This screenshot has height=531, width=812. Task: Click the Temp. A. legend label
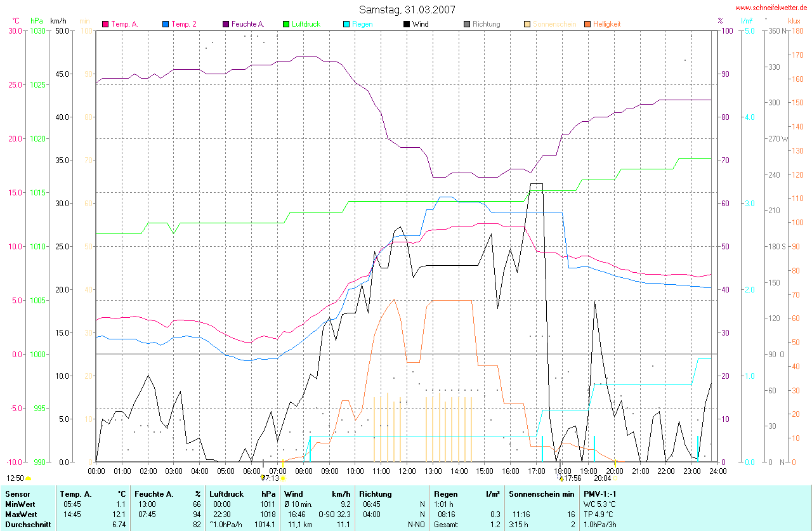124,24
